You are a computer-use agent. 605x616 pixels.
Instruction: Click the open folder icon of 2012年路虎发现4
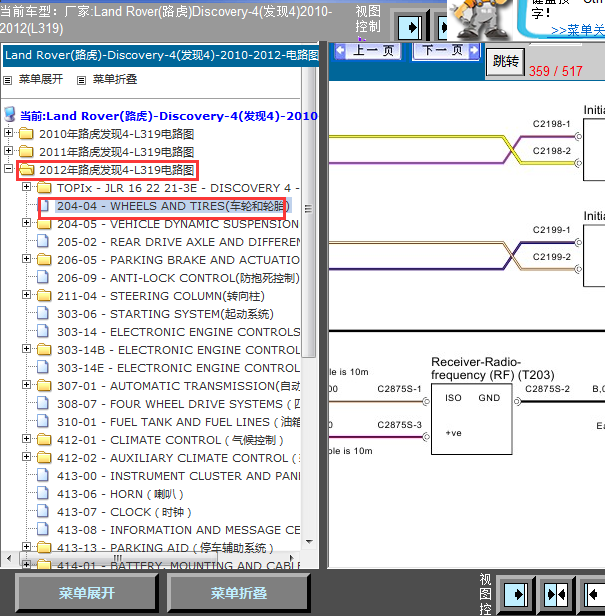pos(26,170)
